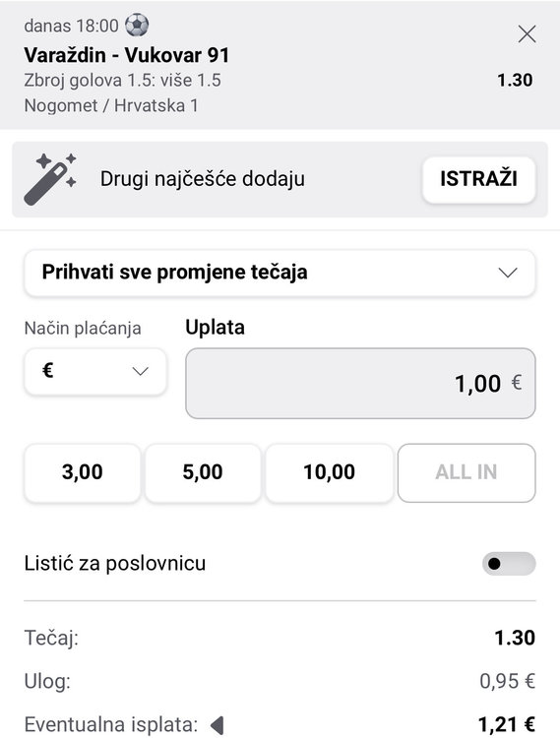Choose the ALL IN stake button

(467, 472)
